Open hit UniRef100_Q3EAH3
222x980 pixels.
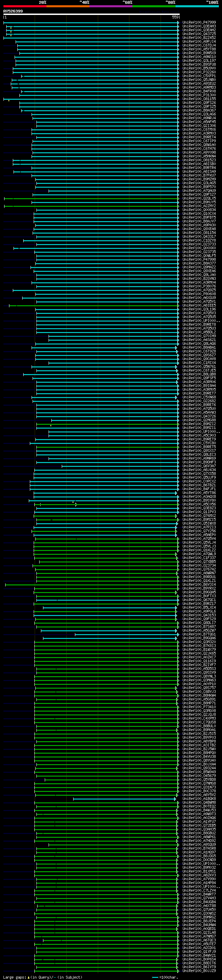coord(199,26)
